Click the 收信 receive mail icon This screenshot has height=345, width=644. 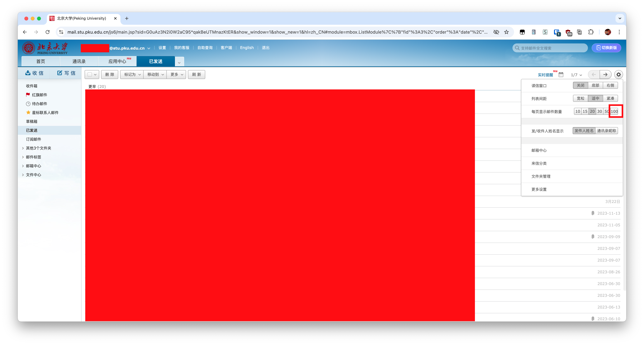point(28,73)
